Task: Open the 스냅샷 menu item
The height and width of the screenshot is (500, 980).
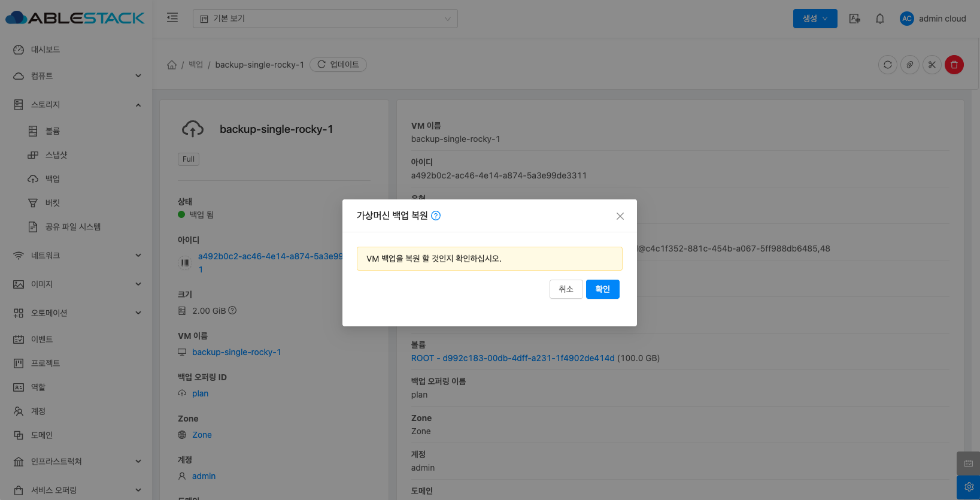Action: click(x=56, y=155)
